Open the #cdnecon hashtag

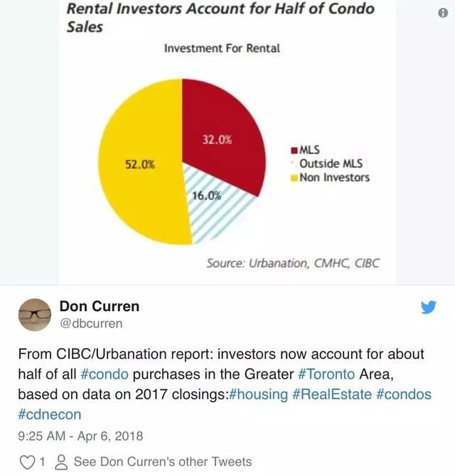coord(49,414)
